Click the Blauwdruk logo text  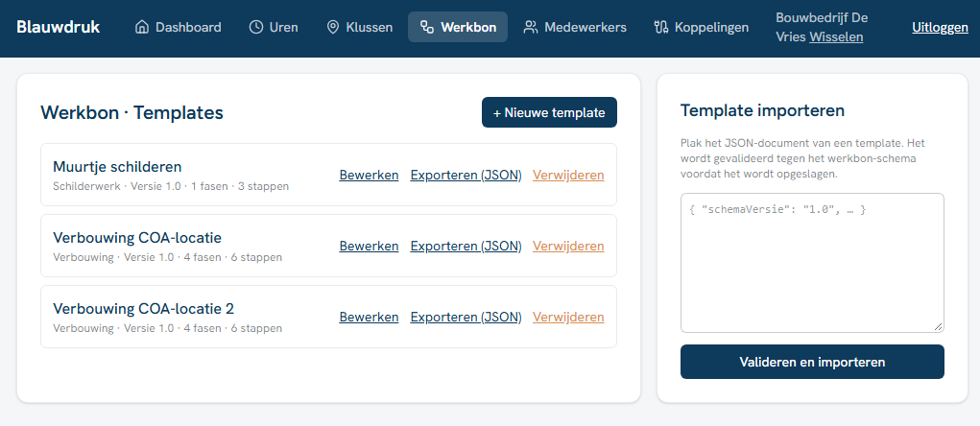pyautogui.click(x=59, y=27)
